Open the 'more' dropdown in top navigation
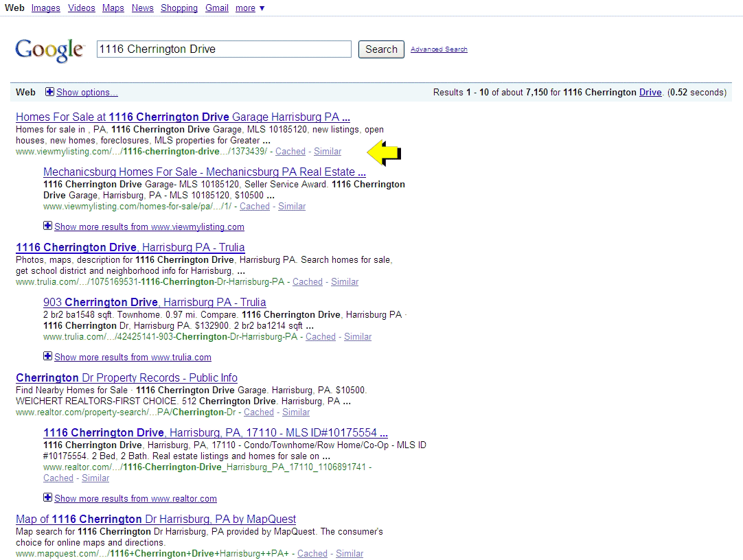Viewport: 743px width, 560px height. (250, 8)
